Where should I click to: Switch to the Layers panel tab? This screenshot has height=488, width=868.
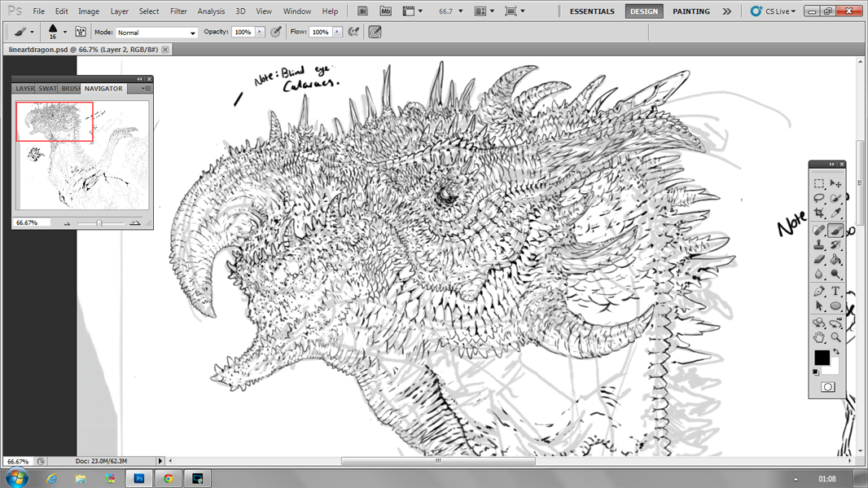(x=25, y=89)
